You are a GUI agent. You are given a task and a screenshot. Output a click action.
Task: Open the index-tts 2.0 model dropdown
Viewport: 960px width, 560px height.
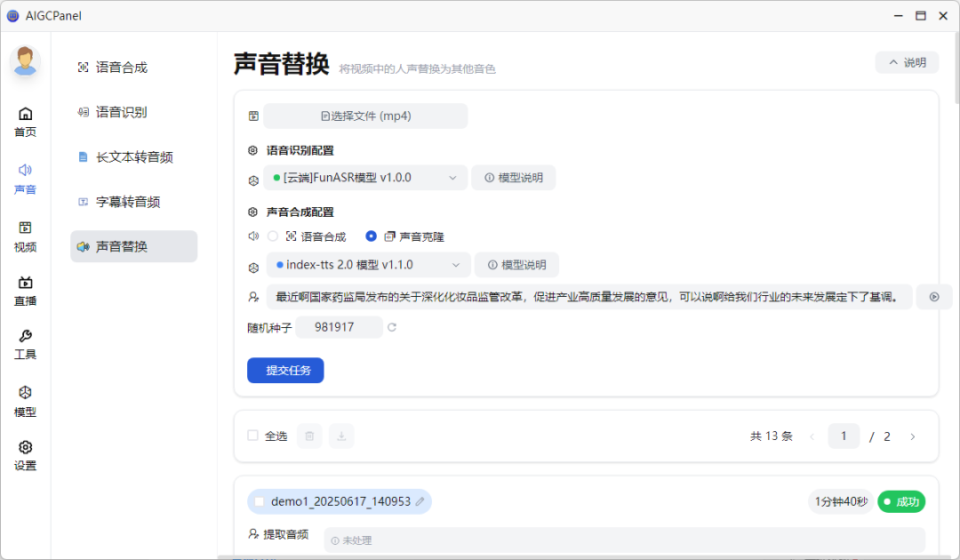(x=364, y=264)
